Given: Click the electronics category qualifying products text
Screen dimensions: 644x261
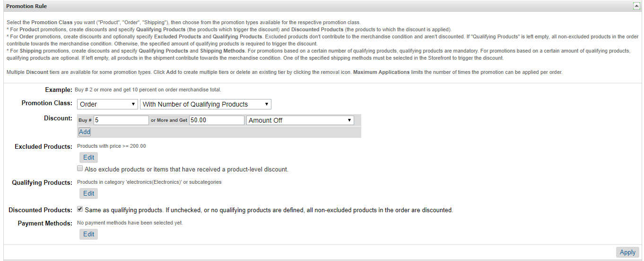Looking at the screenshot, I should [149, 182].
